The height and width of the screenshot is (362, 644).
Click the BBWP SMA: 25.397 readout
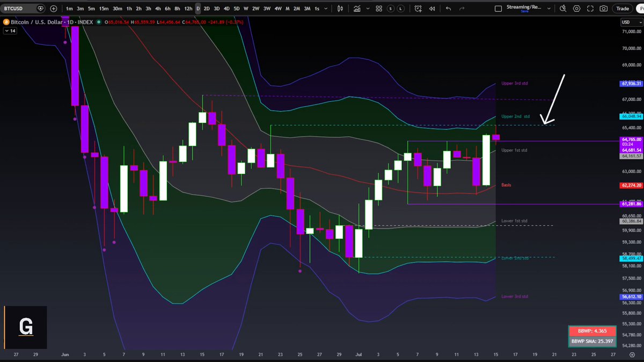coord(591,341)
